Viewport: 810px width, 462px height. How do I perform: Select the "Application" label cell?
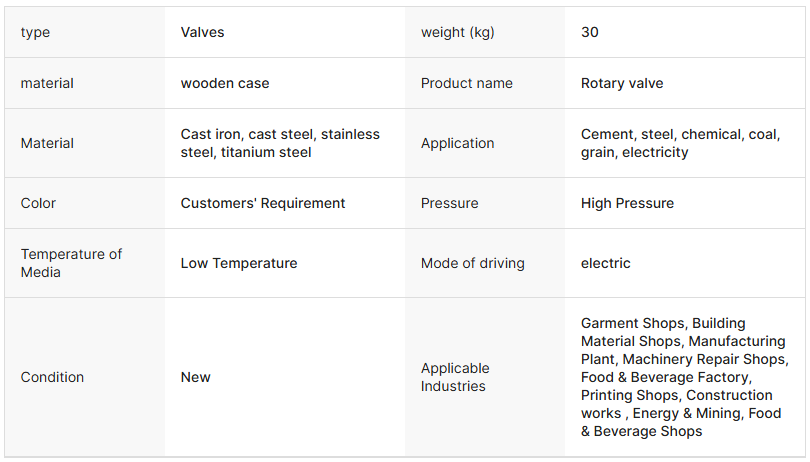(x=457, y=143)
